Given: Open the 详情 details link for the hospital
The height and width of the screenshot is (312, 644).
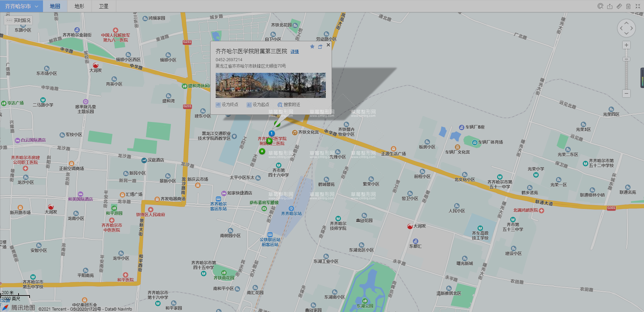Looking at the screenshot, I should [x=294, y=52].
